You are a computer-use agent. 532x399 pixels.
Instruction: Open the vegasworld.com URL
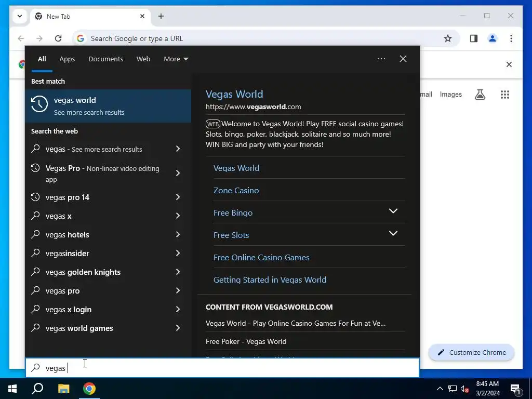[x=253, y=107]
